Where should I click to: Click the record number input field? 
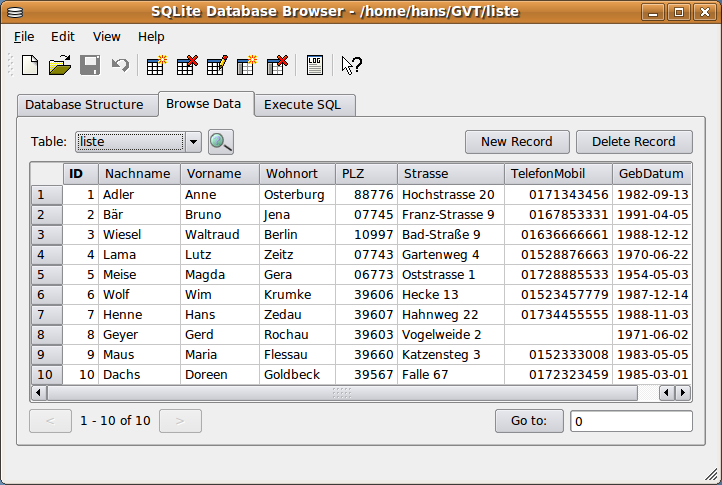tap(630, 421)
